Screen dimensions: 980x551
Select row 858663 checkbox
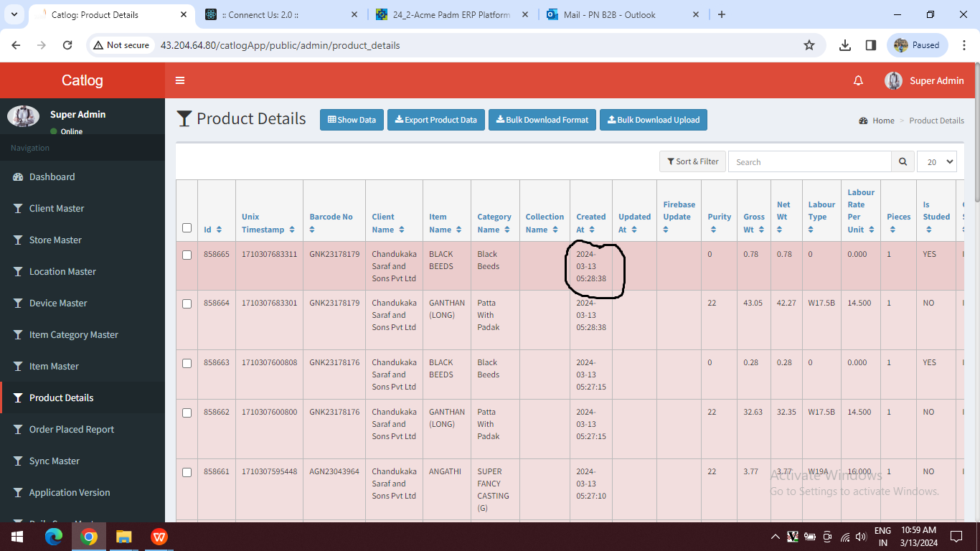[187, 363]
